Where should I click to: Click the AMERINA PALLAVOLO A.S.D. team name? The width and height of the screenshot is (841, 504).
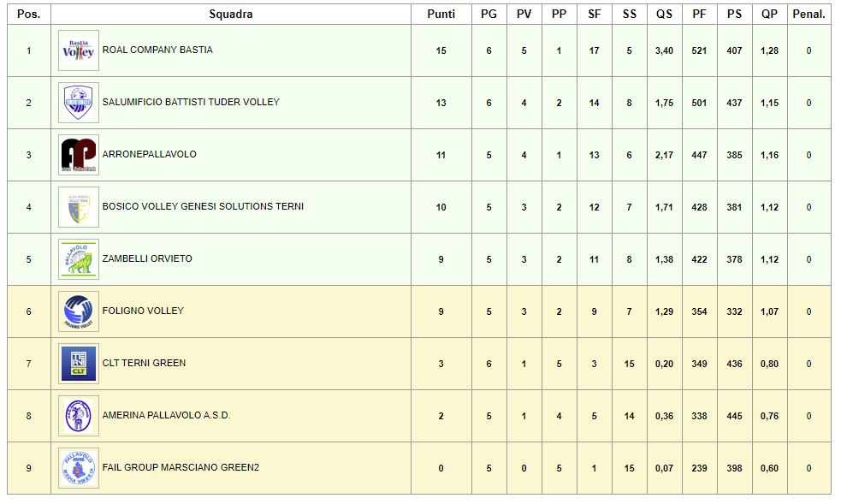pos(166,415)
